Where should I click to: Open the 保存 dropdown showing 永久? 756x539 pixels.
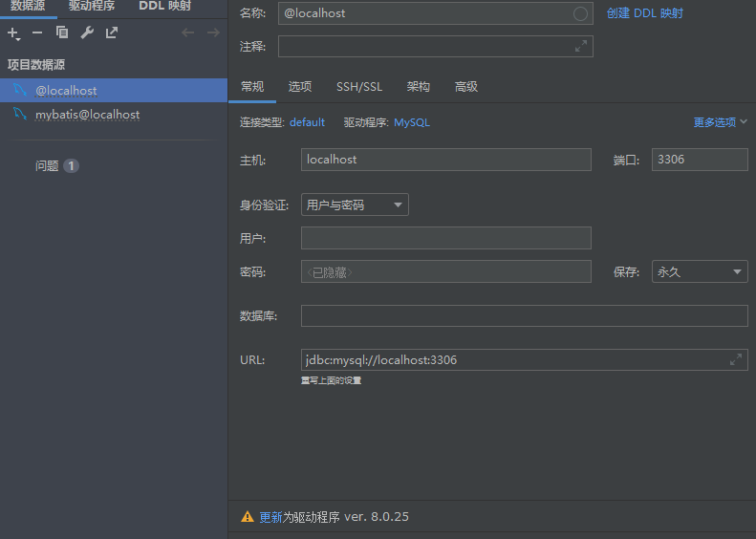click(700, 271)
